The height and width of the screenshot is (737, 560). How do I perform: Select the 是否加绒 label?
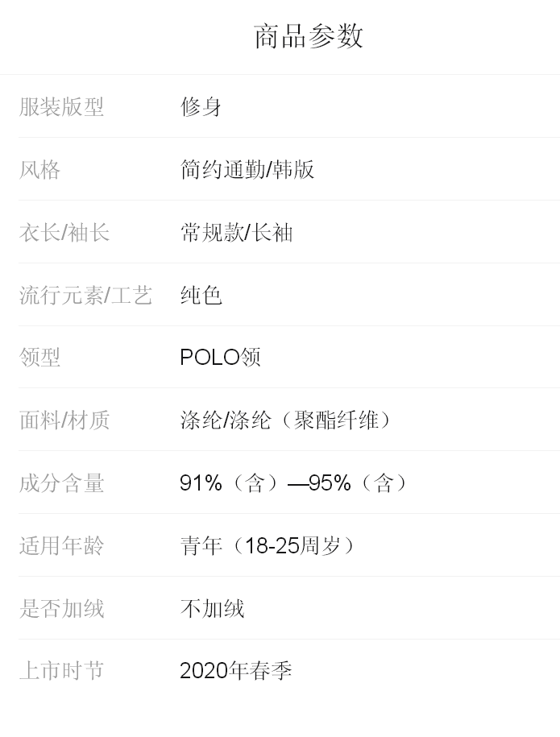point(62,609)
